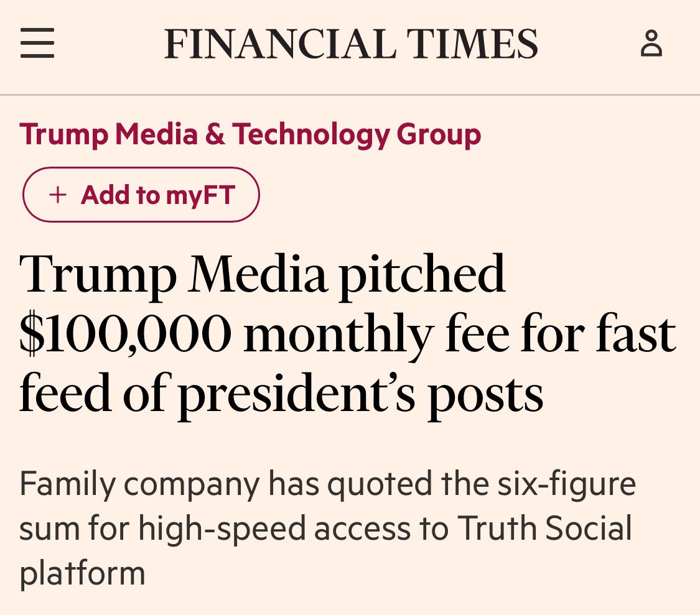This screenshot has width=700, height=615.
Task: Click the myFT text inside the pill button
Action: pos(200,195)
